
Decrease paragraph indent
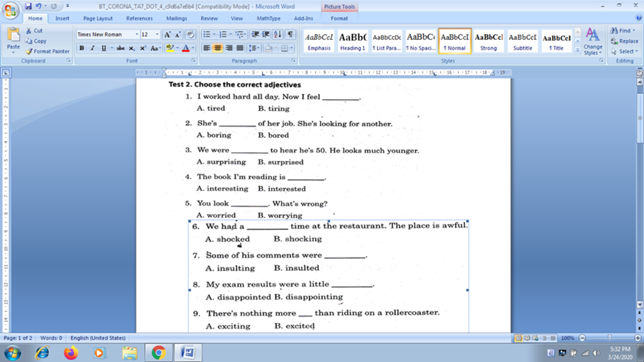click(255, 35)
